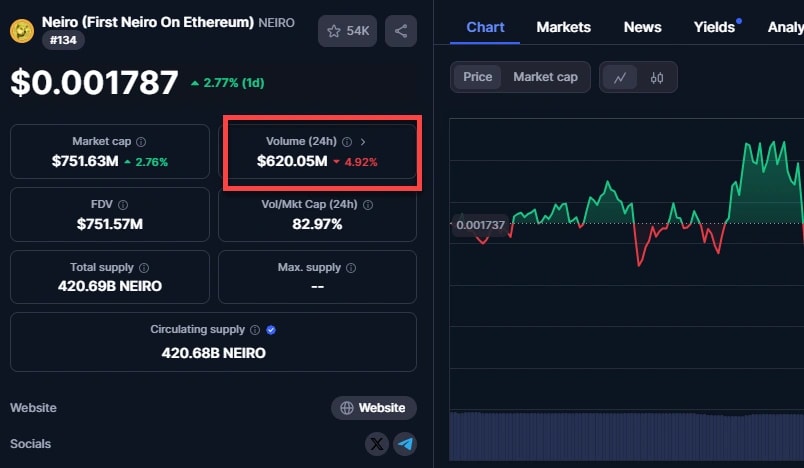Switch to candlestick chart view icon
804x468 pixels.
(x=657, y=77)
